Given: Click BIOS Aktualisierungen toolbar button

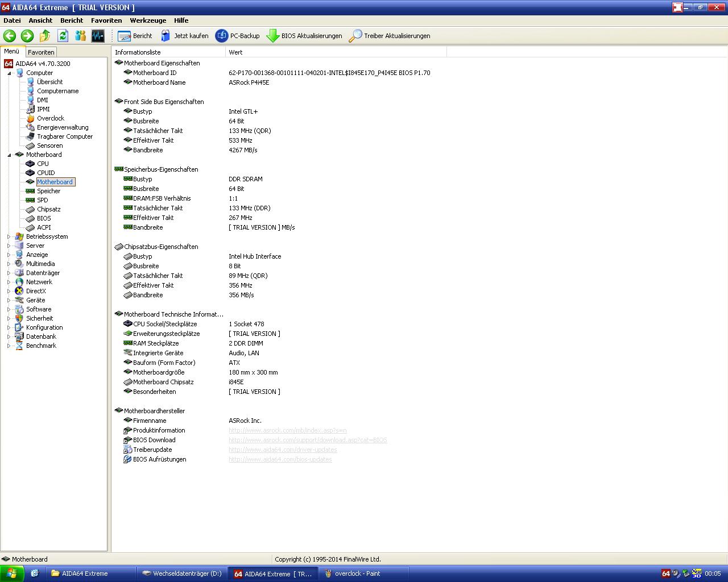Looking at the screenshot, I should 304,36.
